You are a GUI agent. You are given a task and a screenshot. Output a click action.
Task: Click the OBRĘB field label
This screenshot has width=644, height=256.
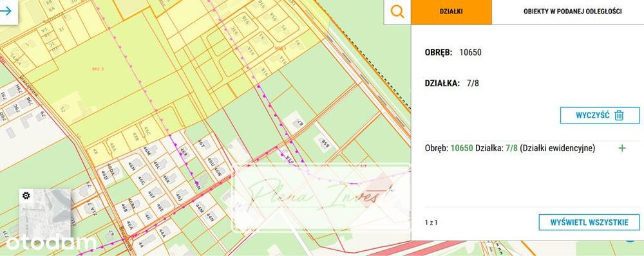click(x=439, y=53)
